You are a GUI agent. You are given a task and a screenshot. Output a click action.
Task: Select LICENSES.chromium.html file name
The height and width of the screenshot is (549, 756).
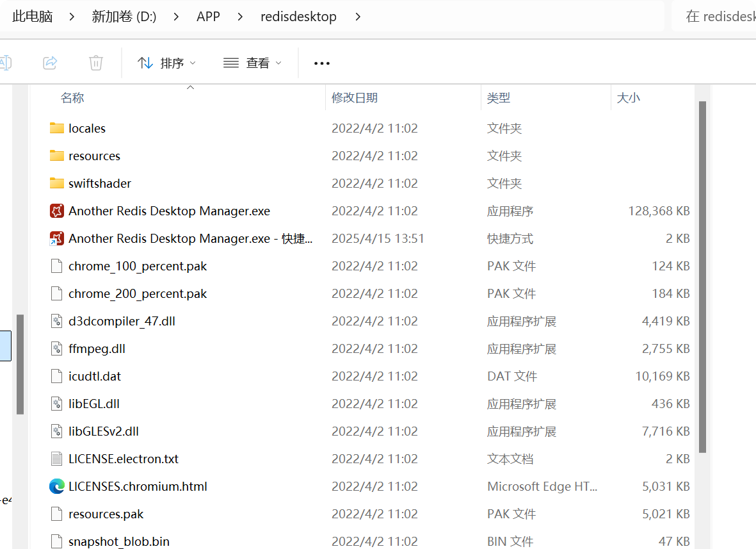click(138, 486)
